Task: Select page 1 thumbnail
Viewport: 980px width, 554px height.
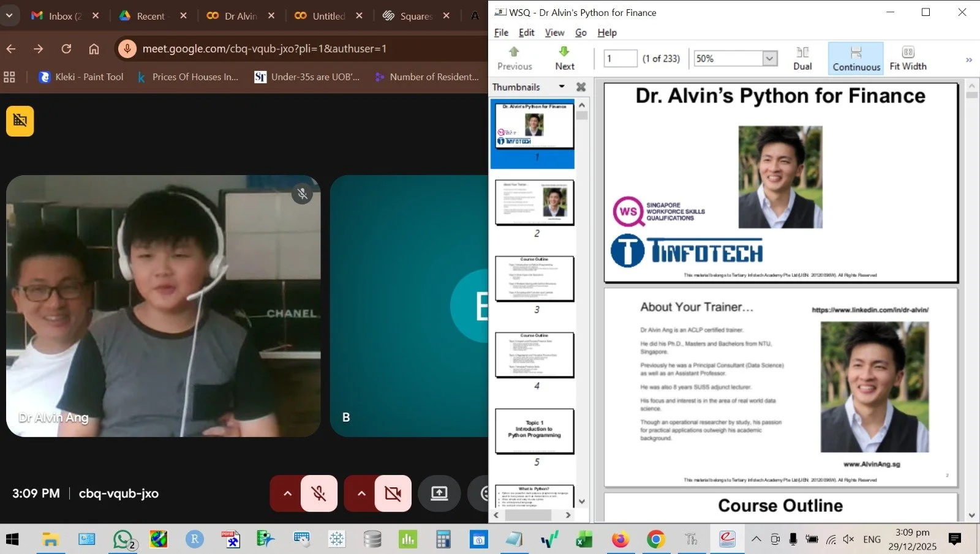Action: 534,125
